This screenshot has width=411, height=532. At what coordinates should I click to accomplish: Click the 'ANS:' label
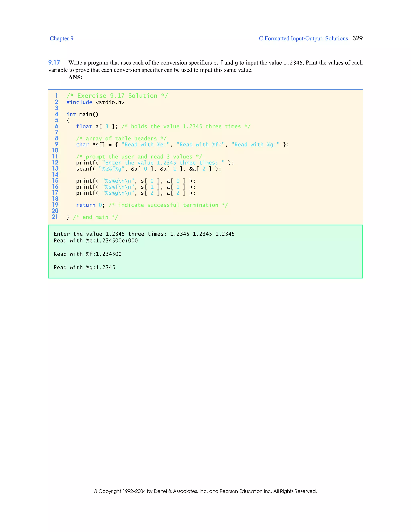75,77
